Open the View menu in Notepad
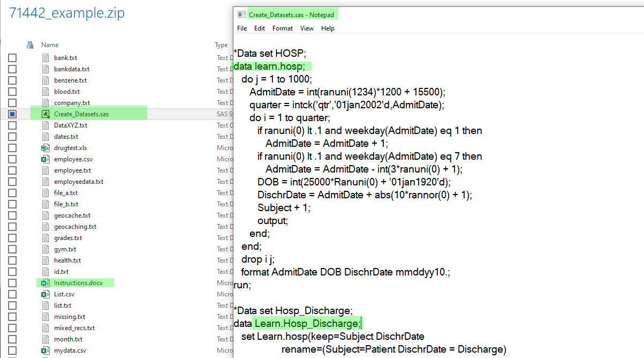The width and height of the screenshot is (644, 358). click(x=307, y=28)
